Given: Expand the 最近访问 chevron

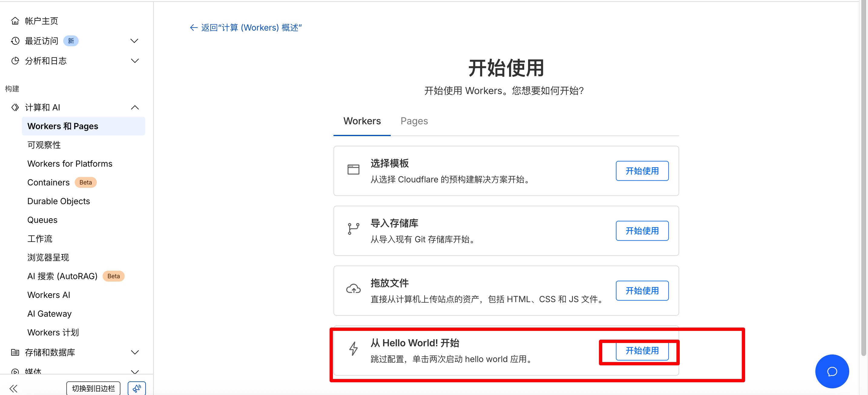Looking at the screenshot, I should click(134, 41).
